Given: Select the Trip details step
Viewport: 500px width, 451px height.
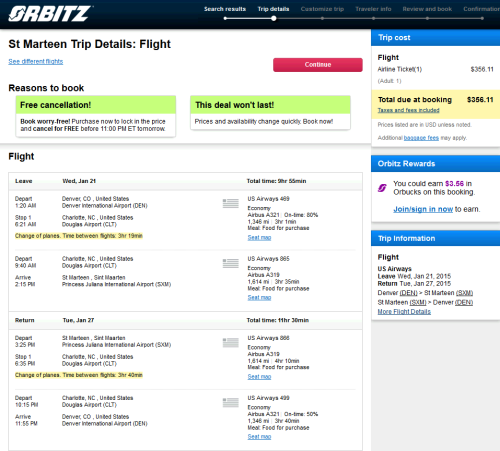Looking at the screenshot, I should pos(273,9).
